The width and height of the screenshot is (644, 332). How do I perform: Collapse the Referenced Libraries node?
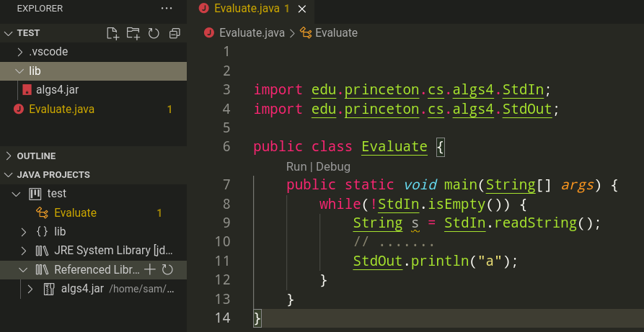click(24, 269)
